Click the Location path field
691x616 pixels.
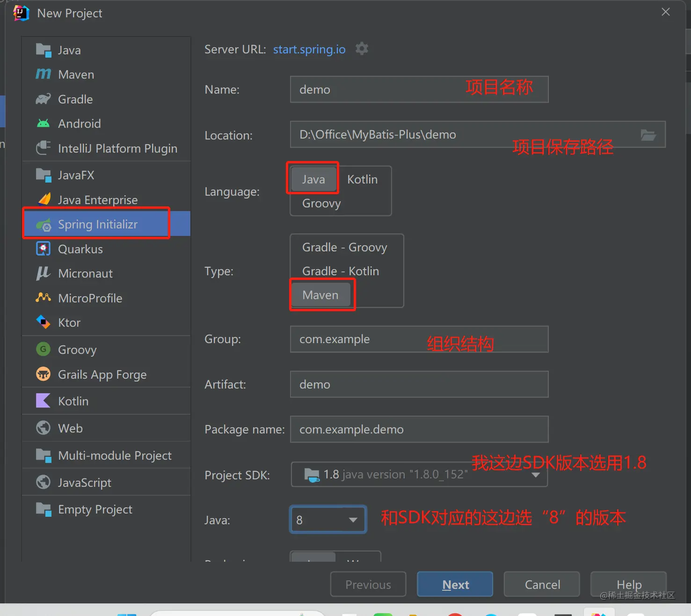click(x=478, y=134)
